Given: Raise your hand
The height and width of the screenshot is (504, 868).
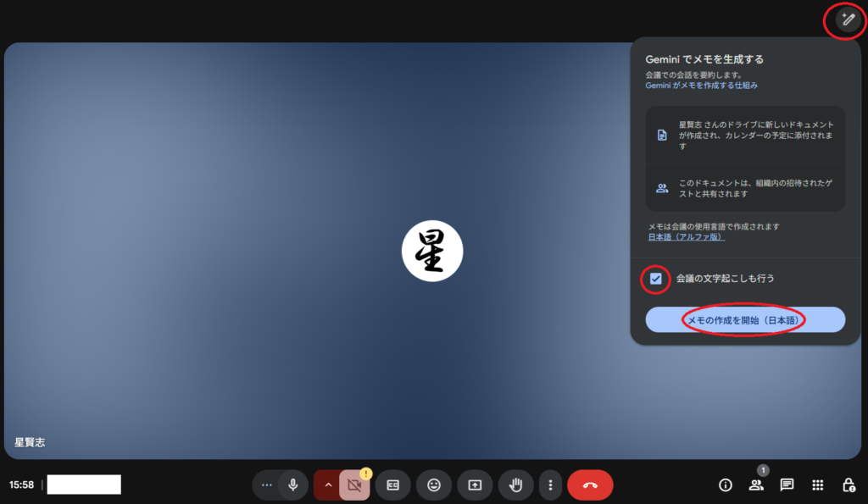Looking at the screenshot, I should click(516, 485).
